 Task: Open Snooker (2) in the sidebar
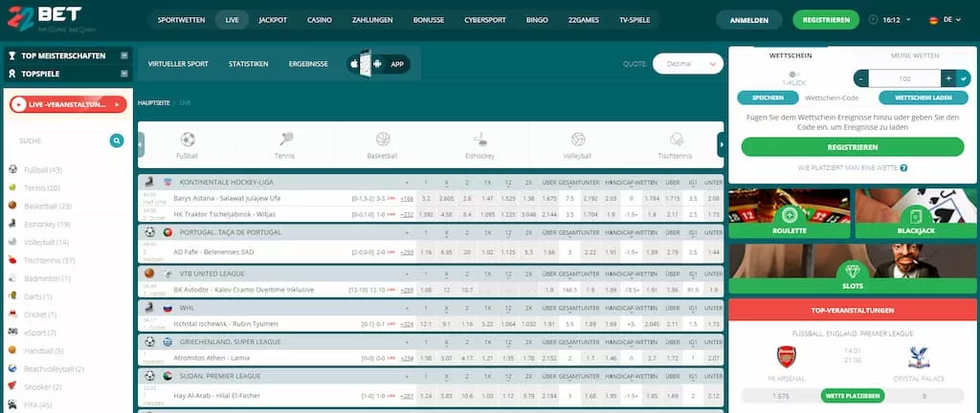[x=42, y=387]
